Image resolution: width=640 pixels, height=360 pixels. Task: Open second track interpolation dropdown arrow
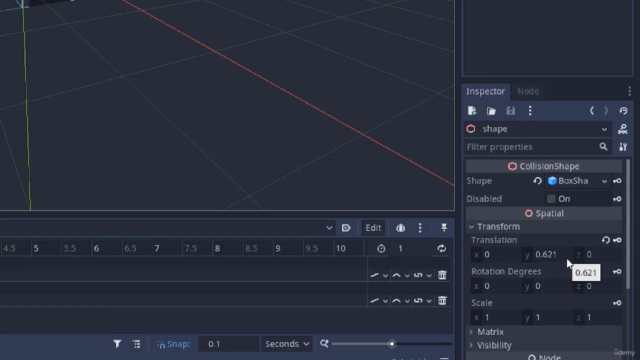[407, 301]
